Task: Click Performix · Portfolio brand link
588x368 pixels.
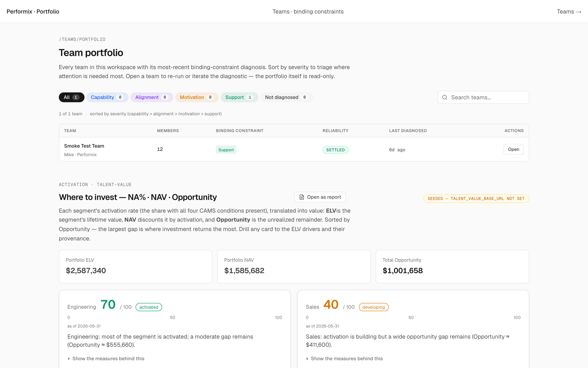Action: coord(33,11)
